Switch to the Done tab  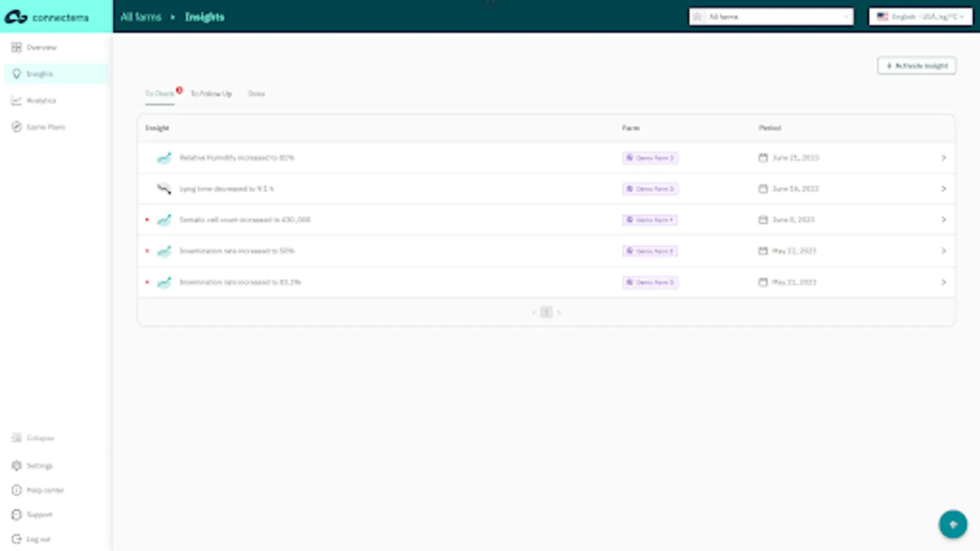coord(257,94)
